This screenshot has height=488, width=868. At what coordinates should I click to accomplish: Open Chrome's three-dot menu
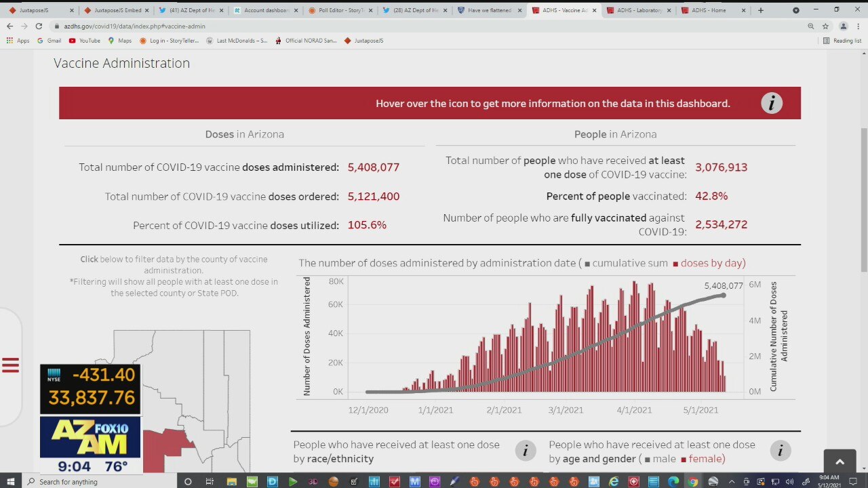point(858,26)
